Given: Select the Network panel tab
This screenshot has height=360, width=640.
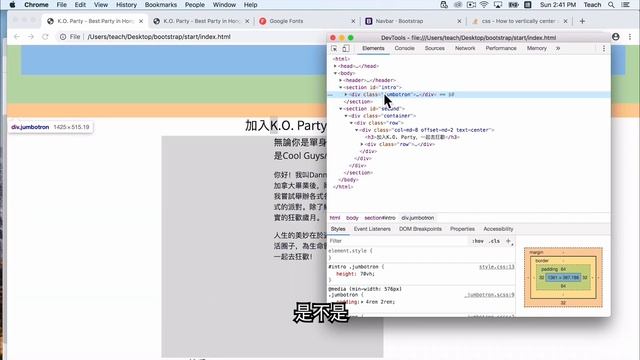Looking at the screenshot, I should tap(465, 48).
